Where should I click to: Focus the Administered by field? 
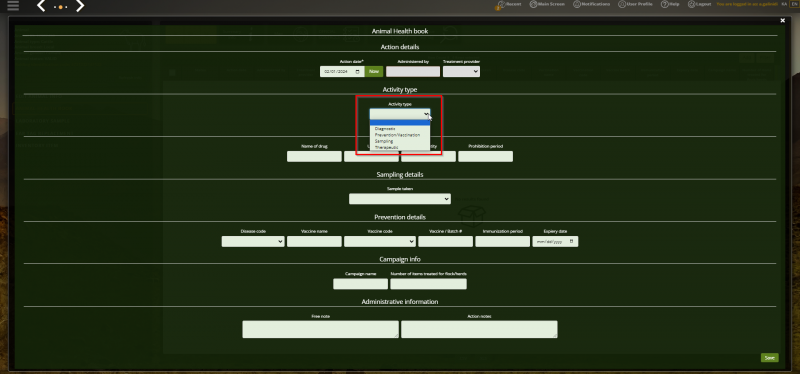click(413, 71)
